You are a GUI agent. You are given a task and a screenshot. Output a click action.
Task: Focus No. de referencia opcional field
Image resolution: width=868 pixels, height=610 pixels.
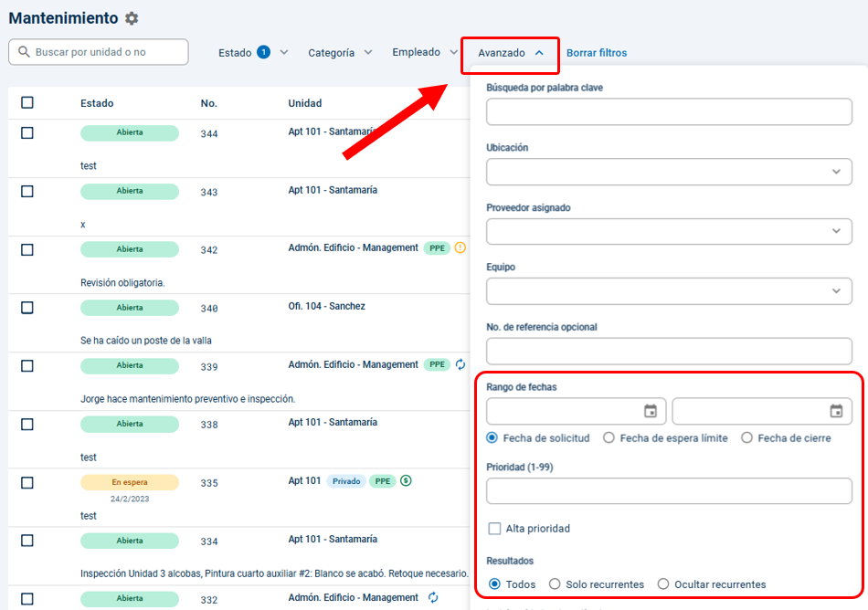tap(669, 352)
